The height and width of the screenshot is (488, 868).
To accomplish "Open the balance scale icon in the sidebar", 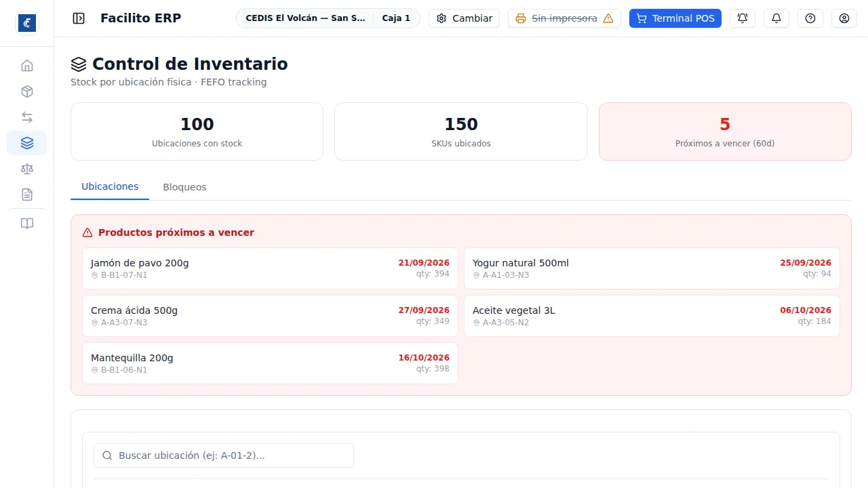I will pos(27,169).
